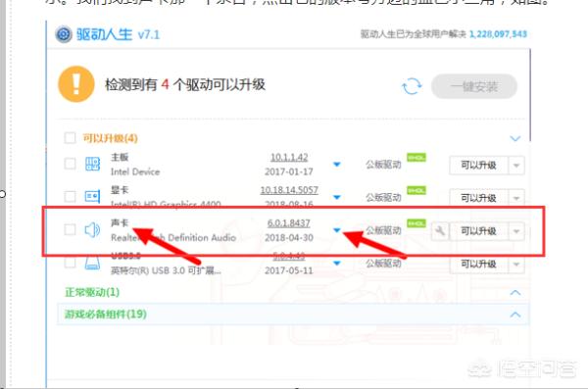Collapse the 可以升级 list chevron
This screenshot has height=389, width=588.
coord(515,138)
